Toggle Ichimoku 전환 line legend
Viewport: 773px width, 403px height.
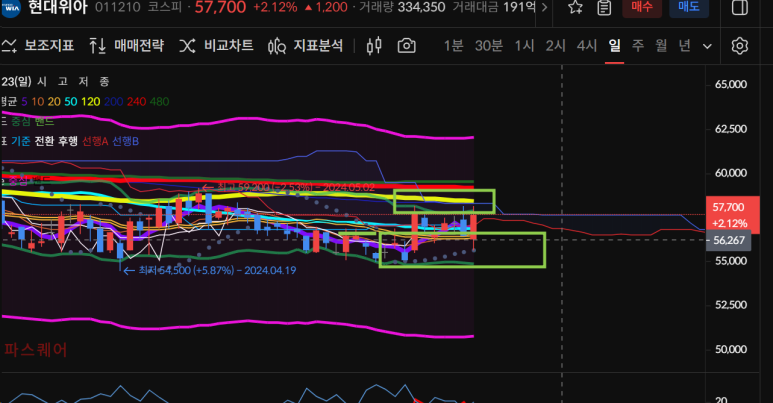tap(44, 141)
